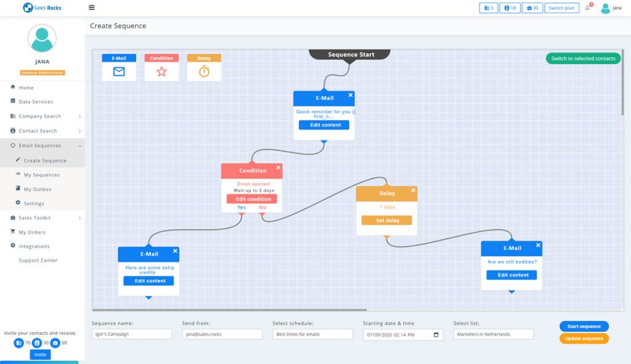
Task: Click the E-Mail envelope block icon
Action: point(119,71)
